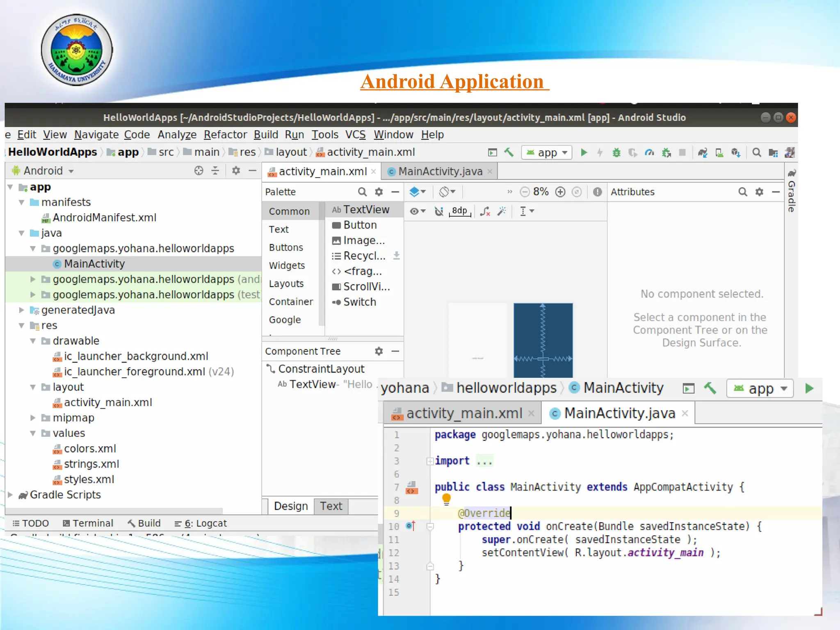
Task: Switch to MainActivity.java tab in upper editor
Action: tap(440, 171)
